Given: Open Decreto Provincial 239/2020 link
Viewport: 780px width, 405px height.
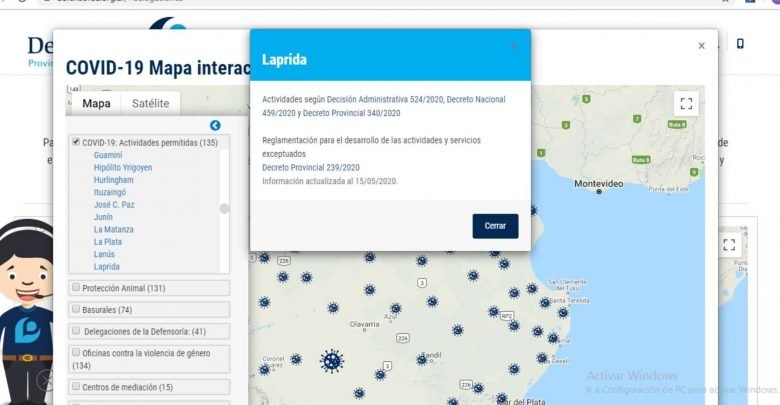Looking at the screenshot, I should click(x=311, y=168).
